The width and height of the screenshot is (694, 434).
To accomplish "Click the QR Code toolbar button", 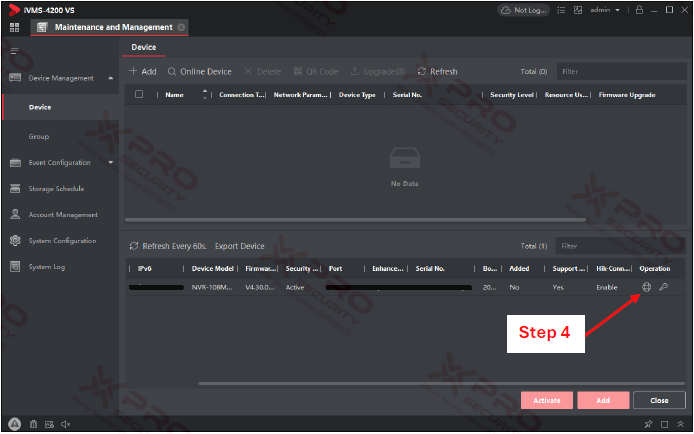I will click(316, 71).
